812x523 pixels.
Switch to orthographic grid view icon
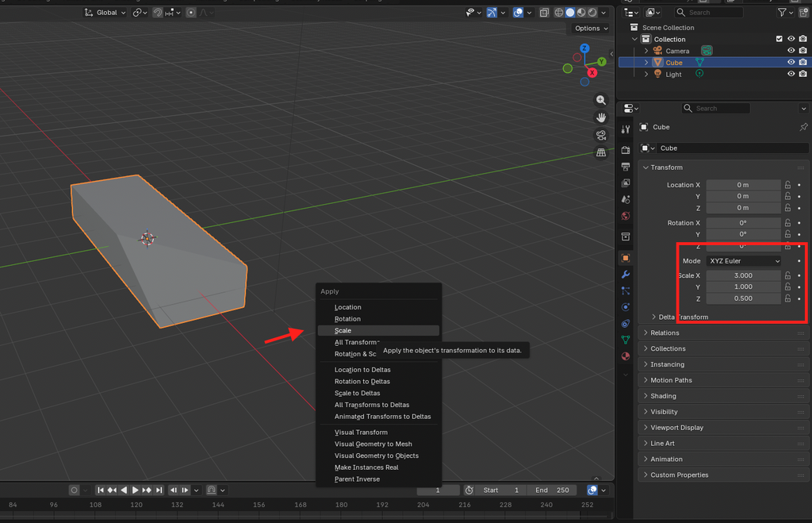click(601, 153)
